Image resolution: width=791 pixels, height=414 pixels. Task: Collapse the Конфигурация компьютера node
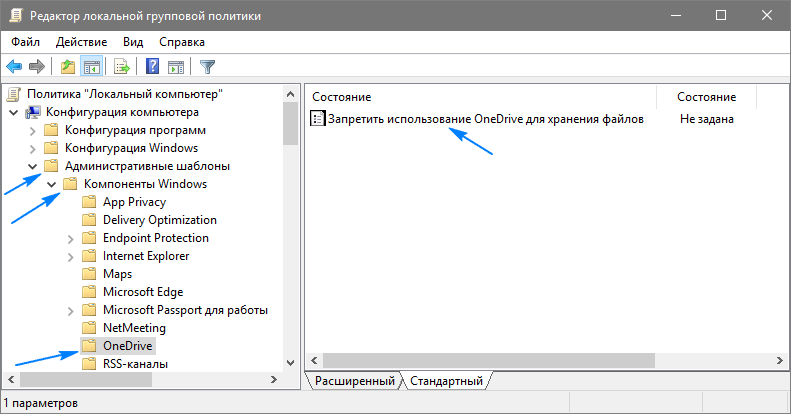pyautogui.click(x=14, y=112)
